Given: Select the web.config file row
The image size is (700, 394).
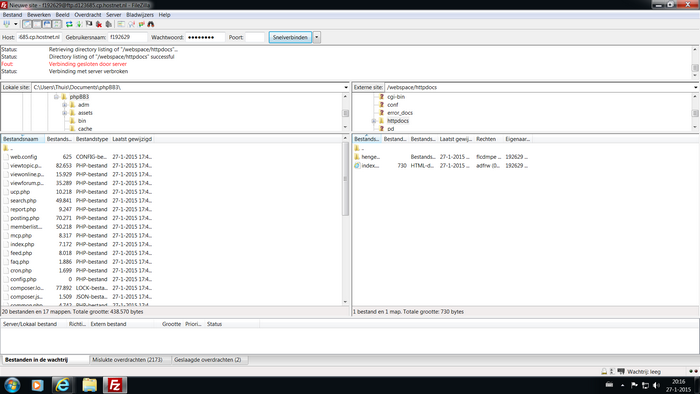Looking at the screenshot, I should click(x=78, y=157).
